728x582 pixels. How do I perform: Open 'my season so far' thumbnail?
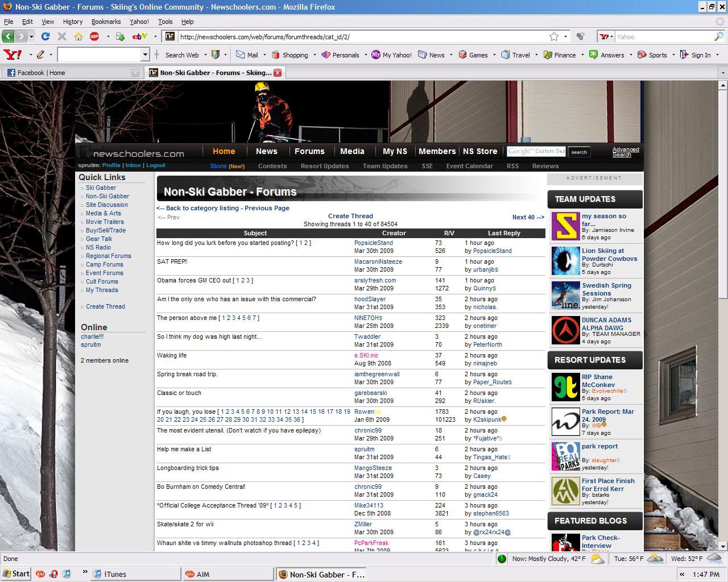565,226
